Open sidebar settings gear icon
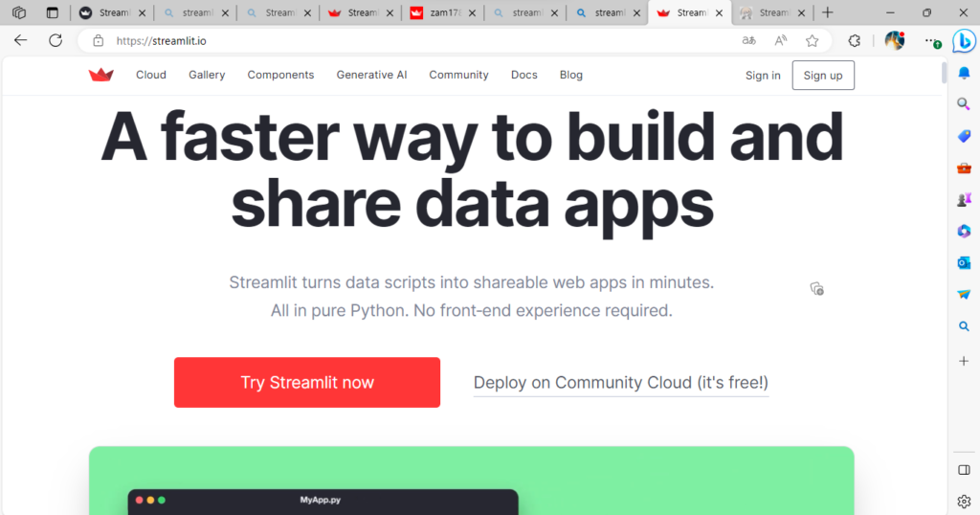Image resolution: width=980 pixels, height=515 pixels. pyautogui.click(x=964, y=501)
